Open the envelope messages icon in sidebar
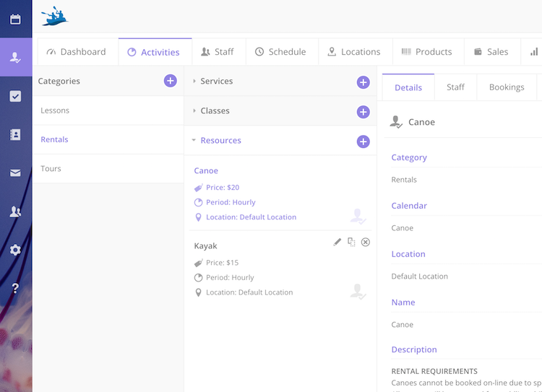Image resolution: width=542 pixels, height=392 pixels. (15, 173)
